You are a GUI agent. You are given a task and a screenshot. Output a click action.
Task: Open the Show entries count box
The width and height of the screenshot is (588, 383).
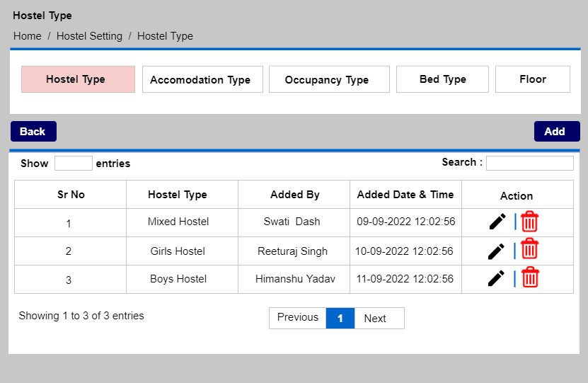pos(74,163)
